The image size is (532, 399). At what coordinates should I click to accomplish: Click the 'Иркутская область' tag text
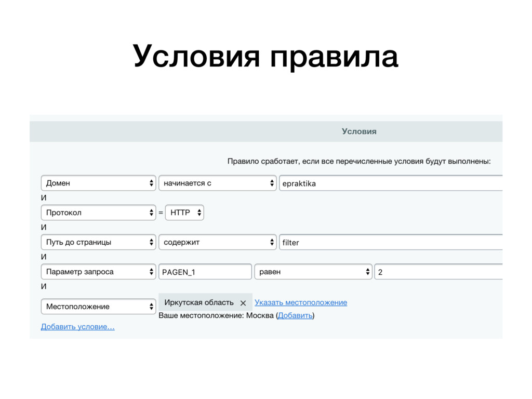[199, 302]
